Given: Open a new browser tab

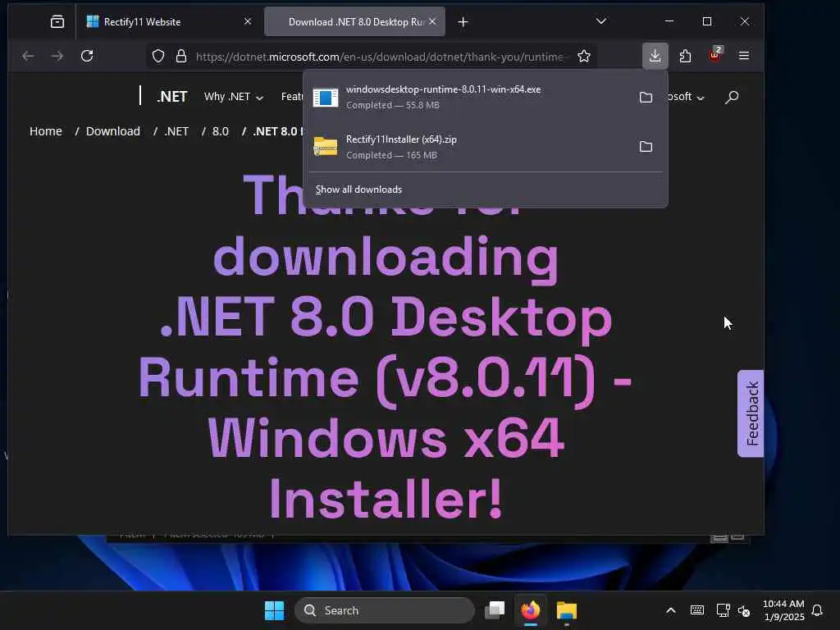Looking at the screenshot, I should pyautogui.click(x=463, y=22).
